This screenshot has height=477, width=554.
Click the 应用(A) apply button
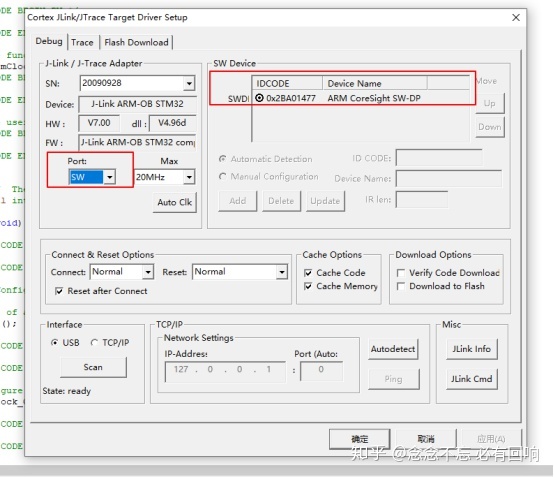[491, 439]
